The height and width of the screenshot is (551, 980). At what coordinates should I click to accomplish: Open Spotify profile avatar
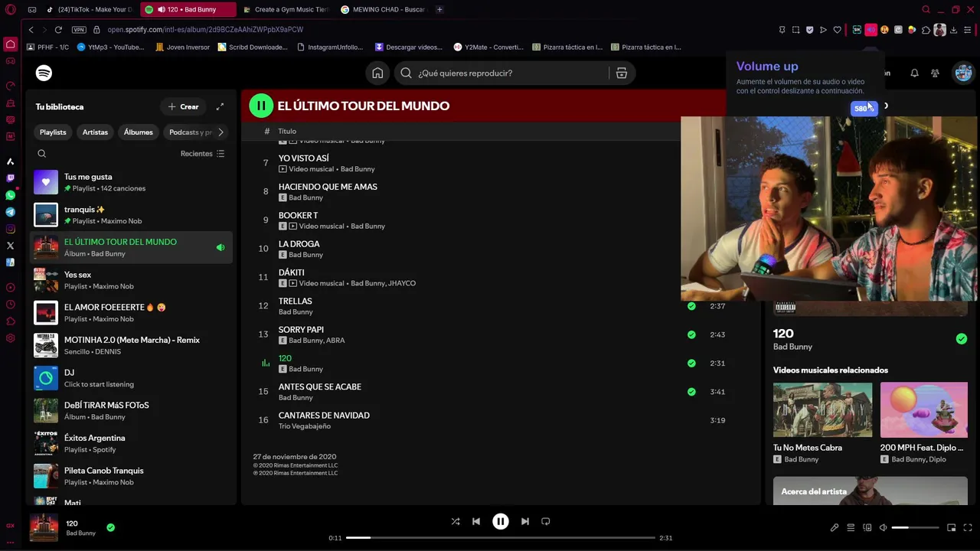click(x=963, y=73)
